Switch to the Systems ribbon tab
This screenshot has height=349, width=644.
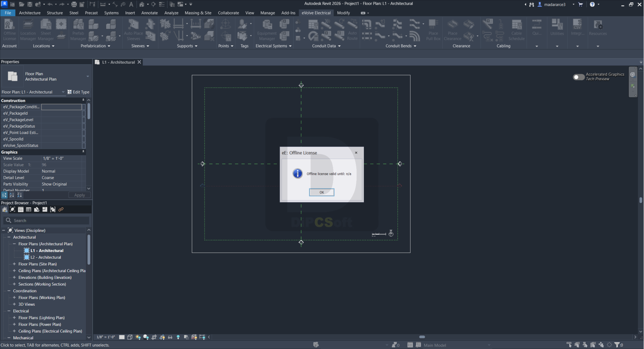[111, 13]
